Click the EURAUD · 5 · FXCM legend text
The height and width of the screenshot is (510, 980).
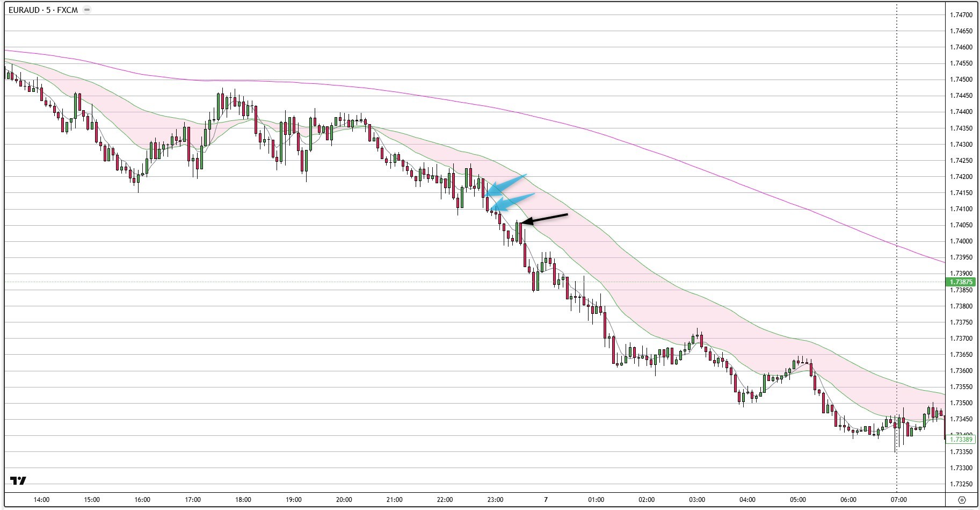(40, 9)
